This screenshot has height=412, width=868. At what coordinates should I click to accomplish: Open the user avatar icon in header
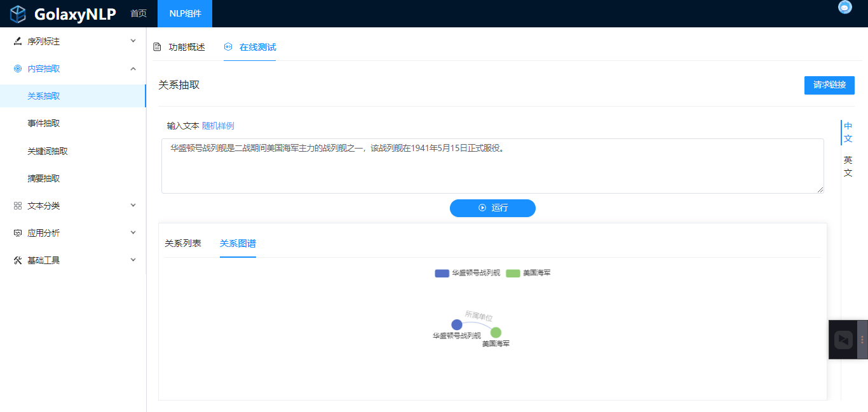point(844,7)
